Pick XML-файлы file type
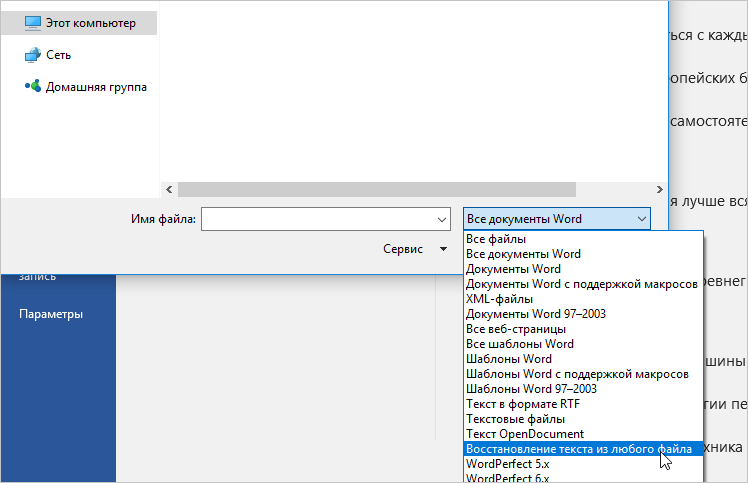748x483 pixels. coord(499,299)
